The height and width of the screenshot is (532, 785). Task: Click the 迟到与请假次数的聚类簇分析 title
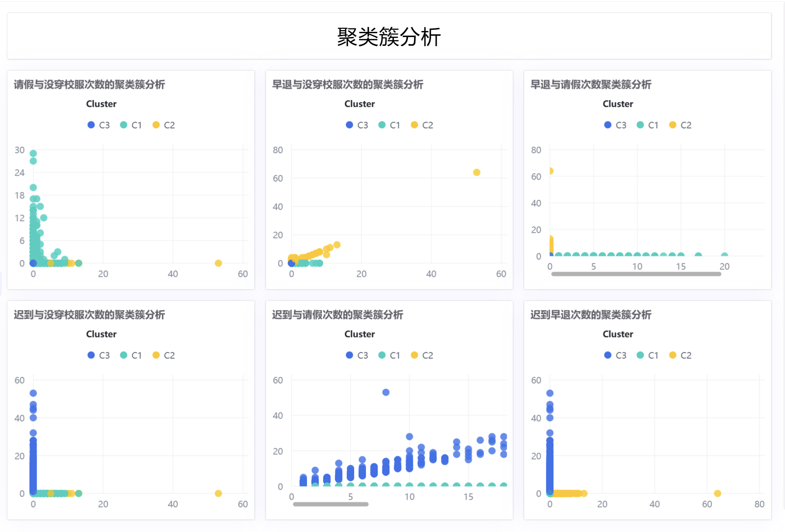(338, 315)
